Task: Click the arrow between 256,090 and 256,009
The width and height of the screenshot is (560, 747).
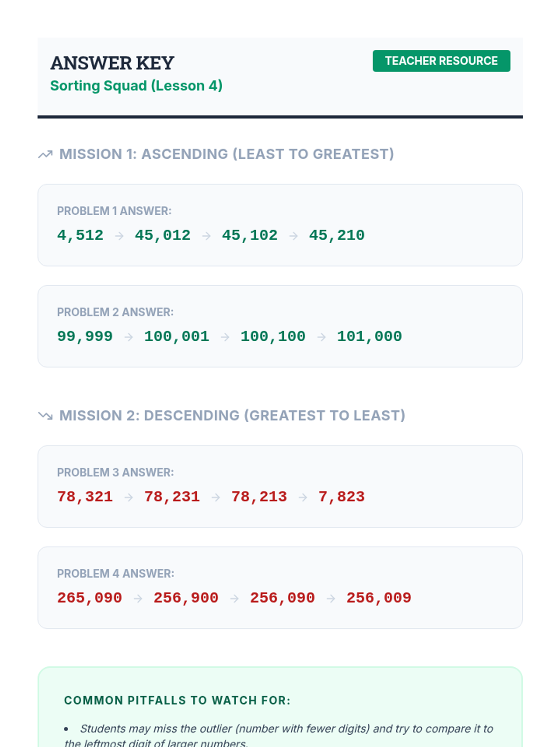Action: pos(331,598)
